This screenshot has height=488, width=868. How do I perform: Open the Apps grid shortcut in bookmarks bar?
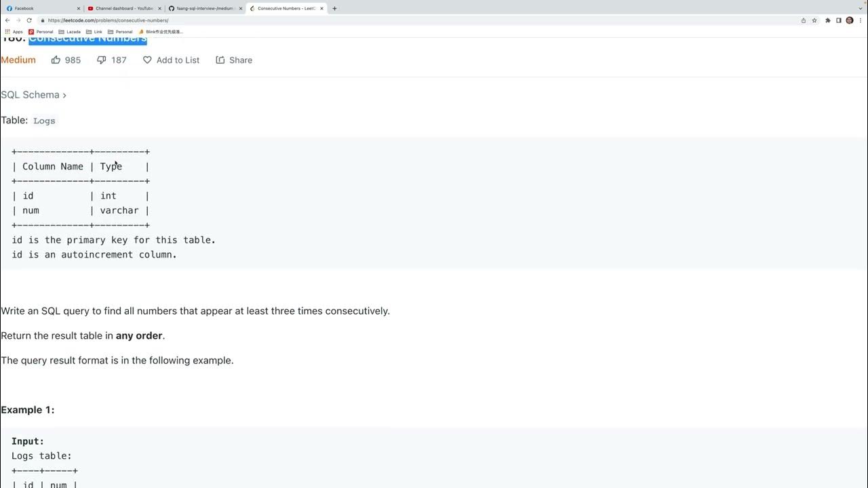pyautogui.click(x=14, y=32)
